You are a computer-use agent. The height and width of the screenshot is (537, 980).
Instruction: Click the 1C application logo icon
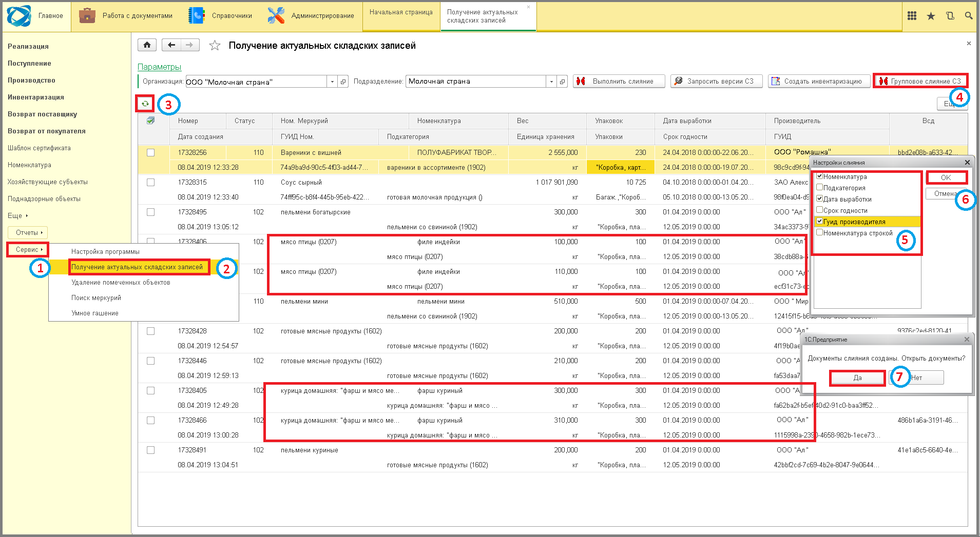click(x=19, y=15)
